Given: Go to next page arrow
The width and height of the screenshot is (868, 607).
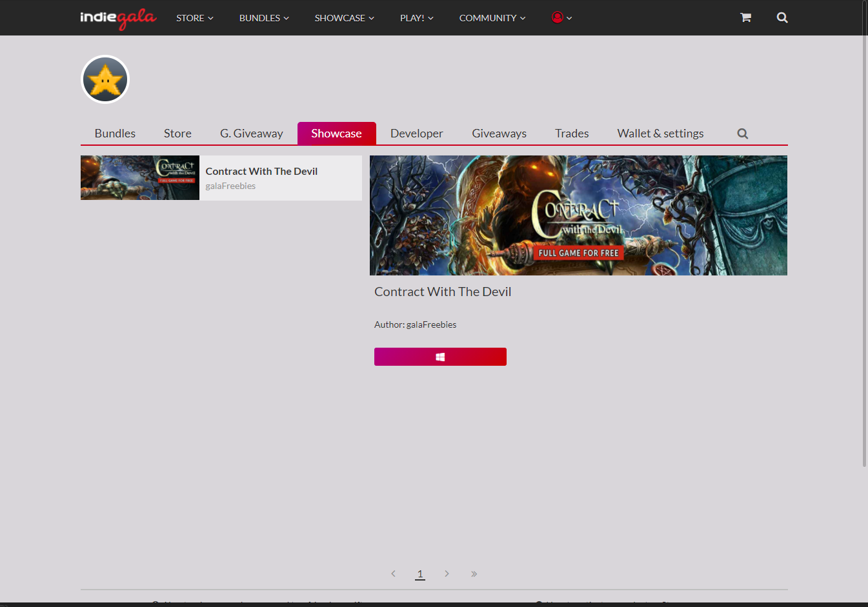Looking at the screenshot, I should tap(447, 573).
